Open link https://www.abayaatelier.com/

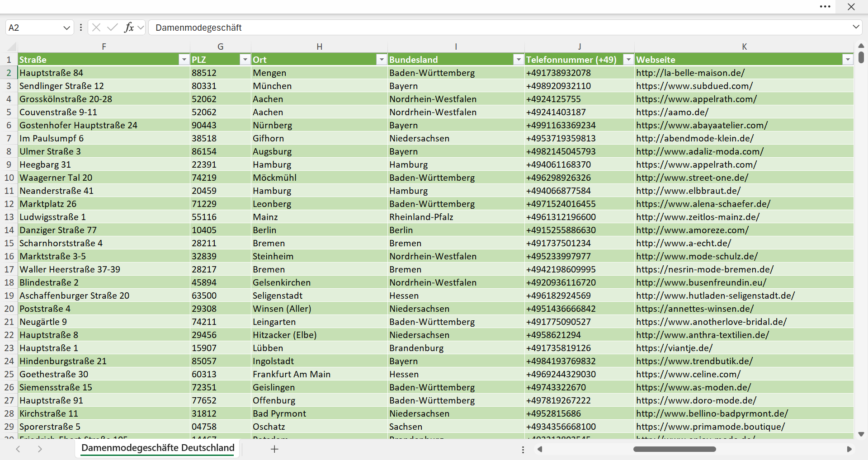click(702, 125)
